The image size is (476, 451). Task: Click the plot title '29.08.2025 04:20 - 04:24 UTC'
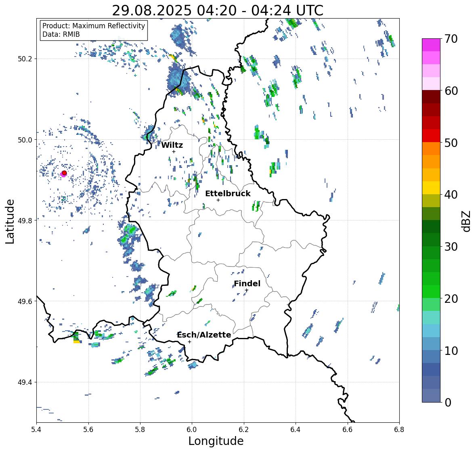pyautogui.click(x=218, y=10)
